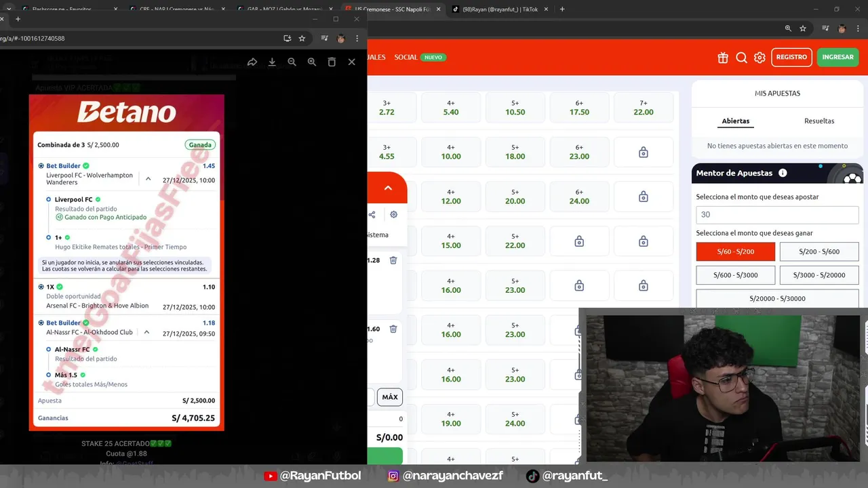Open the settings gear in the red header
The height and width of the screenshot is (488, 868).
pyautogui.click(x=759, y=58)
